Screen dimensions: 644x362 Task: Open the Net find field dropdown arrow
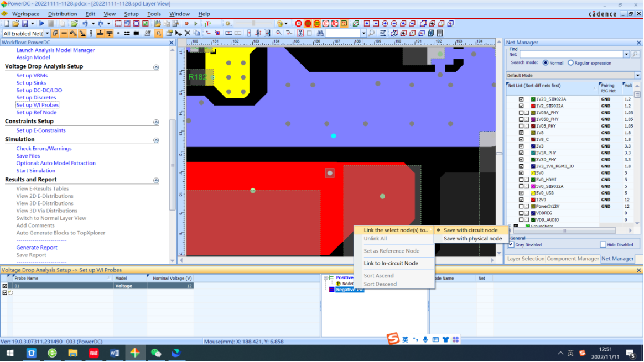click(626, 54)
